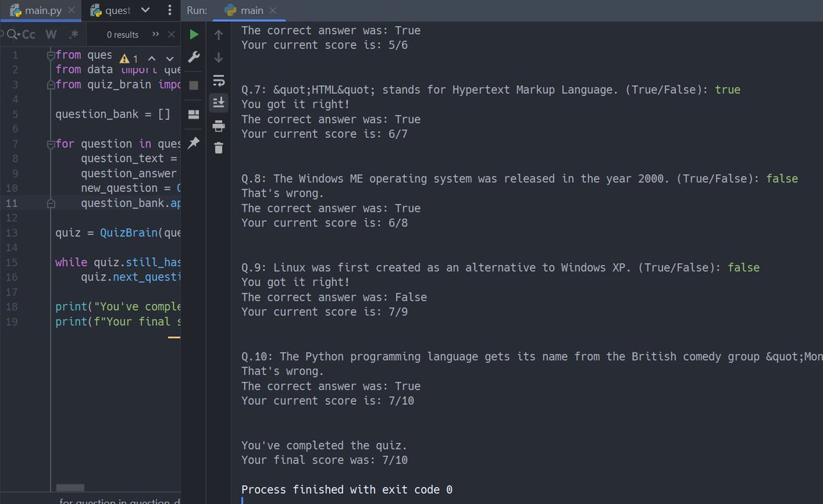Click 'Your current score is: 5/6'
Screen dimensions: 823x504
pyautogui.click(x=324, y=45)
